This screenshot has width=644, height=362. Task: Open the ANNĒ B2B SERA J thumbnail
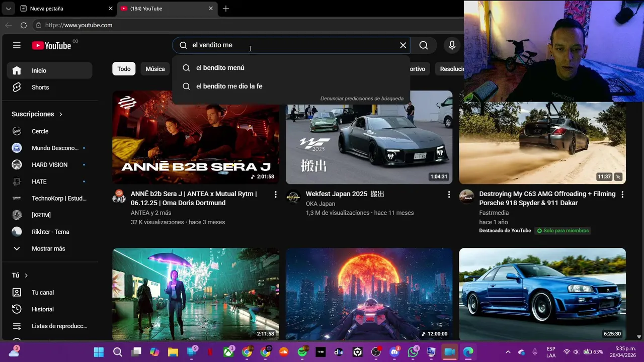196,137
